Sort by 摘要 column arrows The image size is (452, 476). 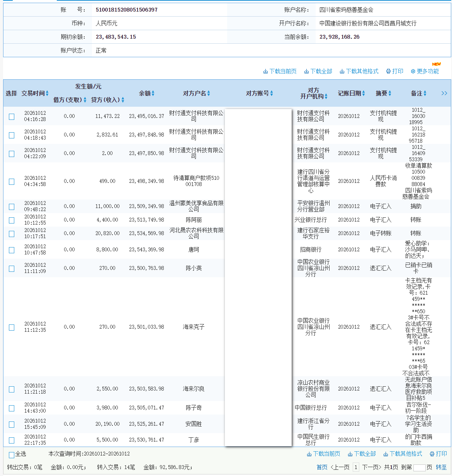(x=390, y=93)
